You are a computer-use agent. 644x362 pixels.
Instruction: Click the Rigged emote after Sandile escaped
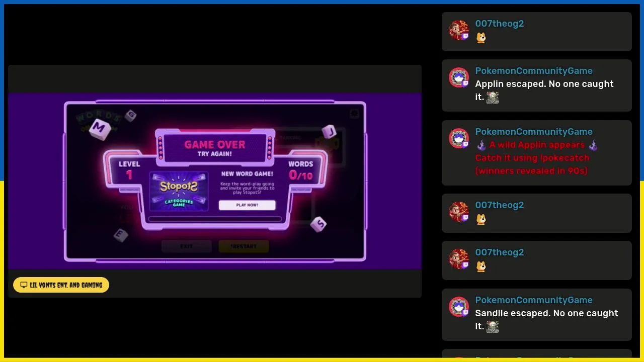click(493, 327)
